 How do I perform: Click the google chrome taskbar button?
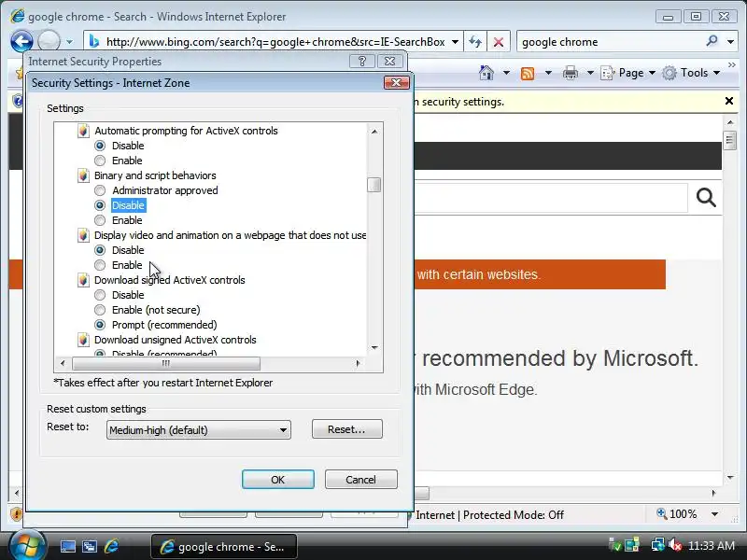tap(224, 546)
